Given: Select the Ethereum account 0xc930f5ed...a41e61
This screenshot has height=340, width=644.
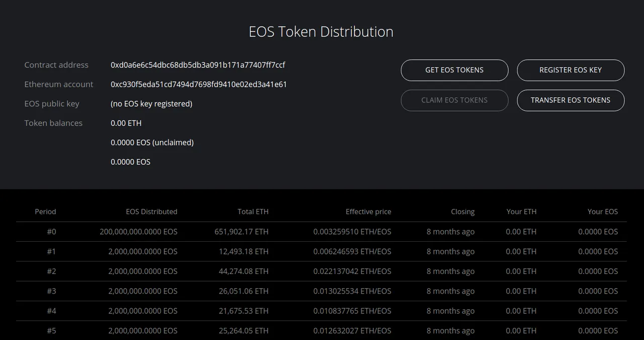Looking at the screenshot, I should tap(199, 85).
